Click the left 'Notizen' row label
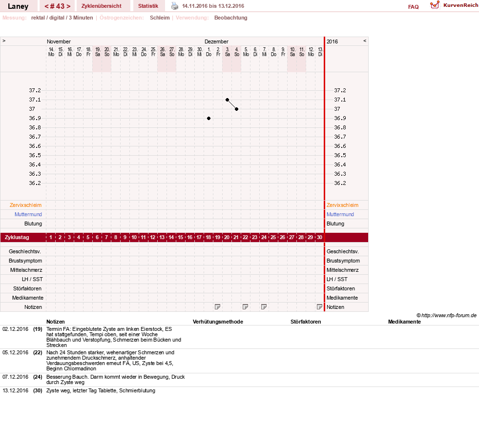This screenshot has width=479, height=448. [33, 307]
